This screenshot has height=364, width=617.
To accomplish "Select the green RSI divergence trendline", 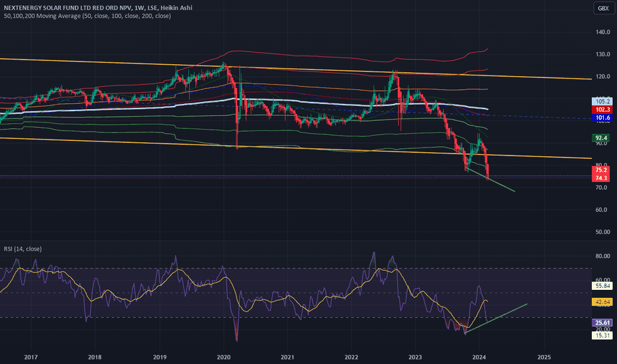I will coord(497,318).
